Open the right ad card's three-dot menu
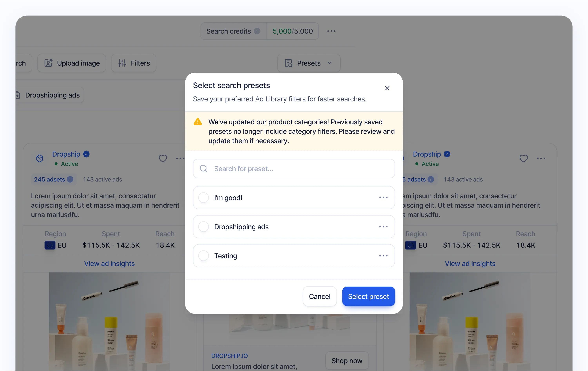 click(541, 158)
